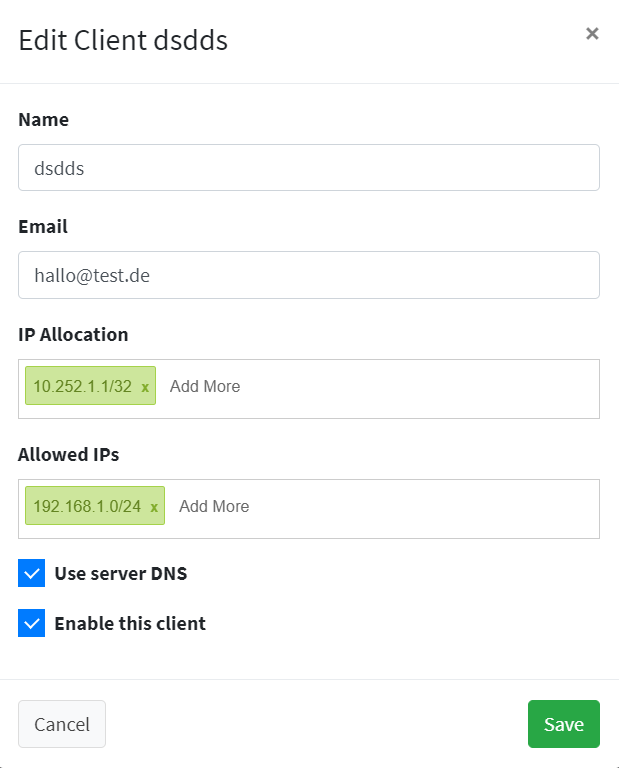Uncheck the Enable this client checkbox
The width and height of the screenshot is (619, 768).
31,623
